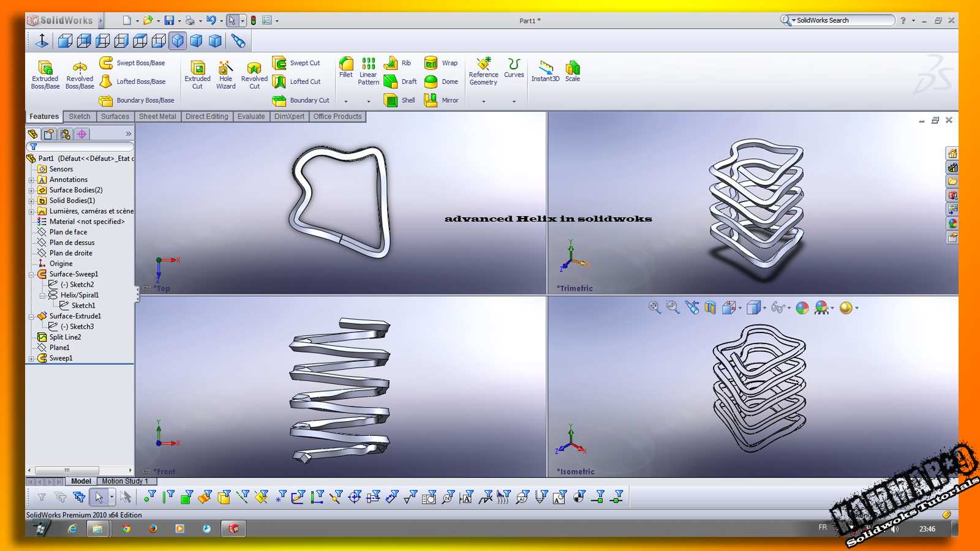Open the Evaluate tab

click(x=251, y=116)
